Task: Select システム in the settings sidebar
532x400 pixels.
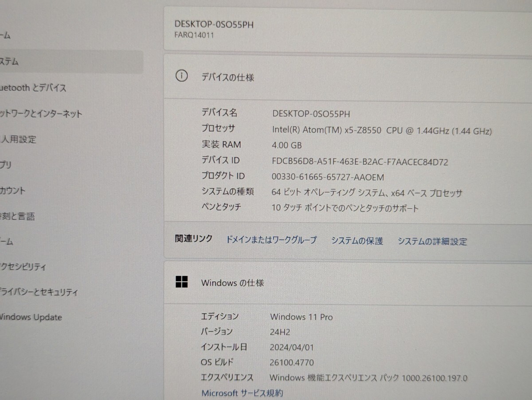Action: tap(71, 62)
